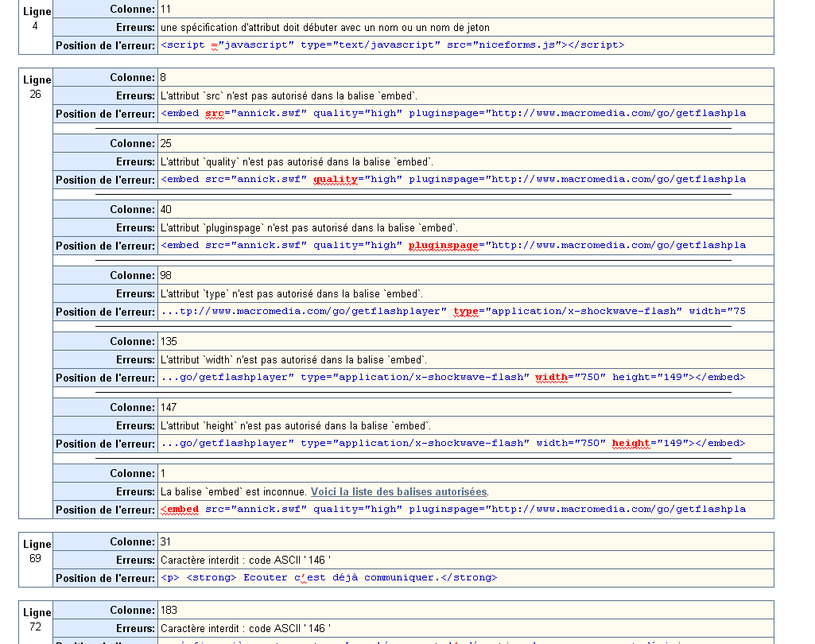
Task: Click the 'Position de l'erreur:' label in Ligne 4
Action: pyautogui.click(x=106, y=46)
